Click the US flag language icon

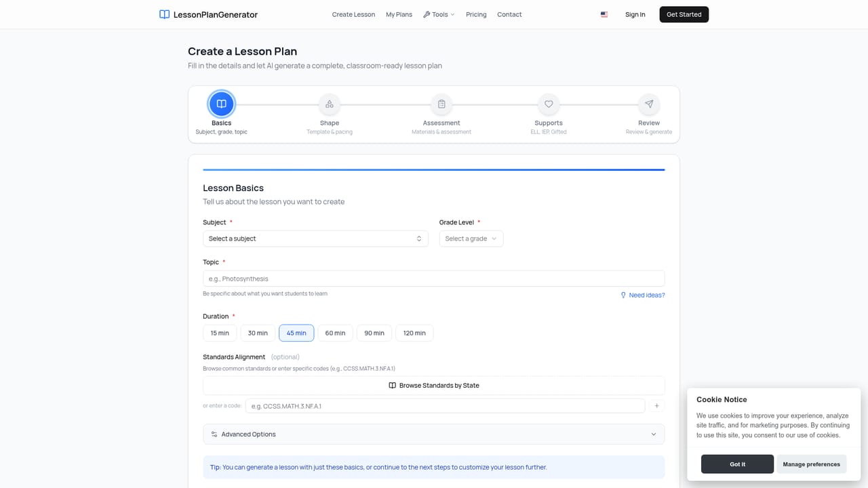coord(604,14)
